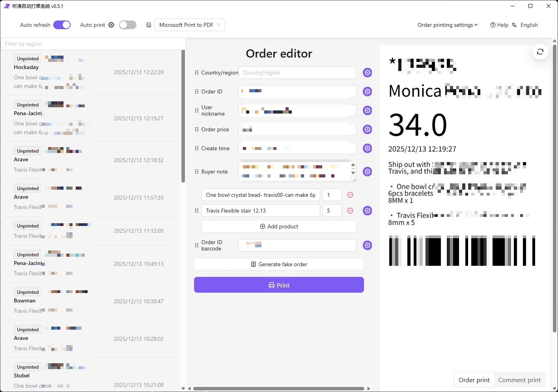
Task: Click the gear icon beside Buyer note
Action: pos(367,172)
